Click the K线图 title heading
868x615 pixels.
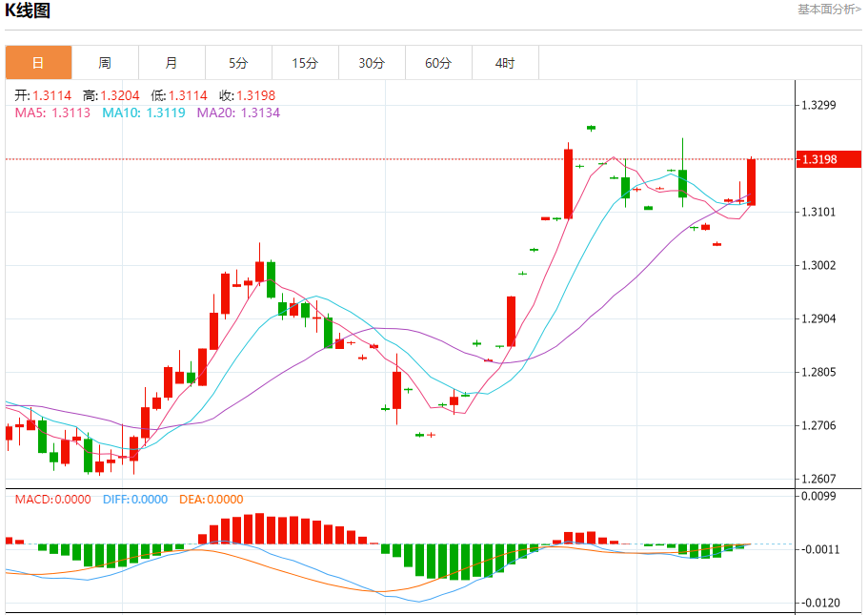29,11
